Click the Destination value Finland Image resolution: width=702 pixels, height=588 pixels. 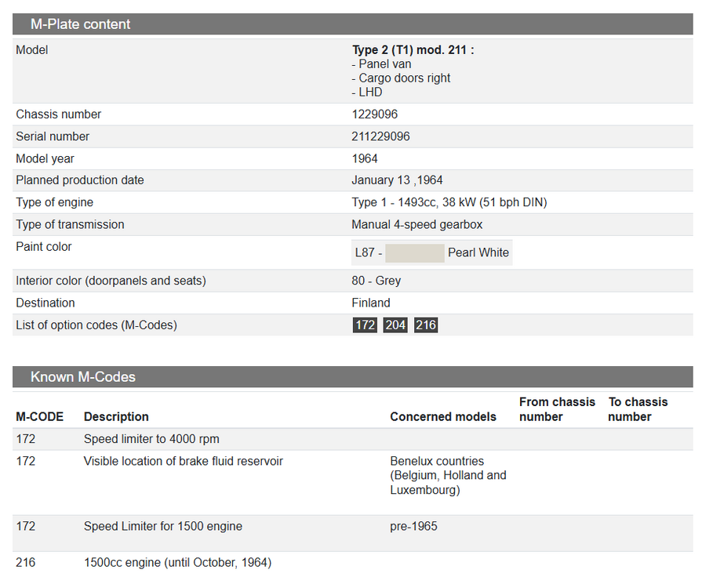(x=371, y=303)
